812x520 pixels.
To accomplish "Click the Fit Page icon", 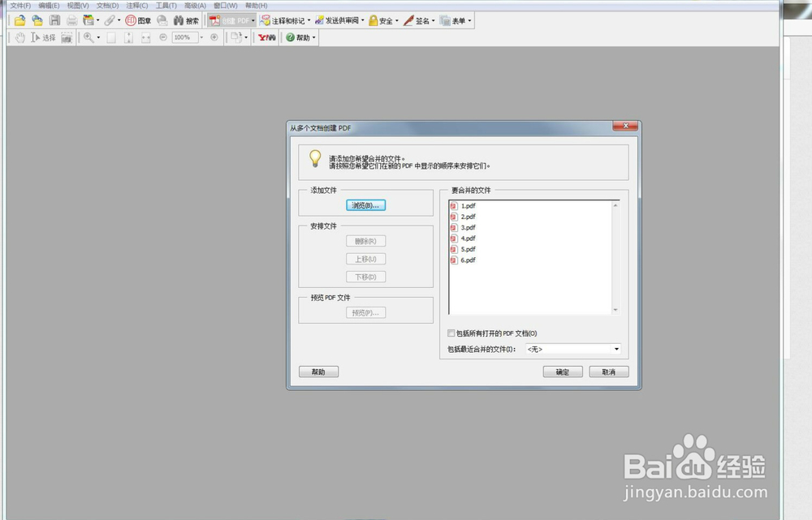I will tap(128, 37).
